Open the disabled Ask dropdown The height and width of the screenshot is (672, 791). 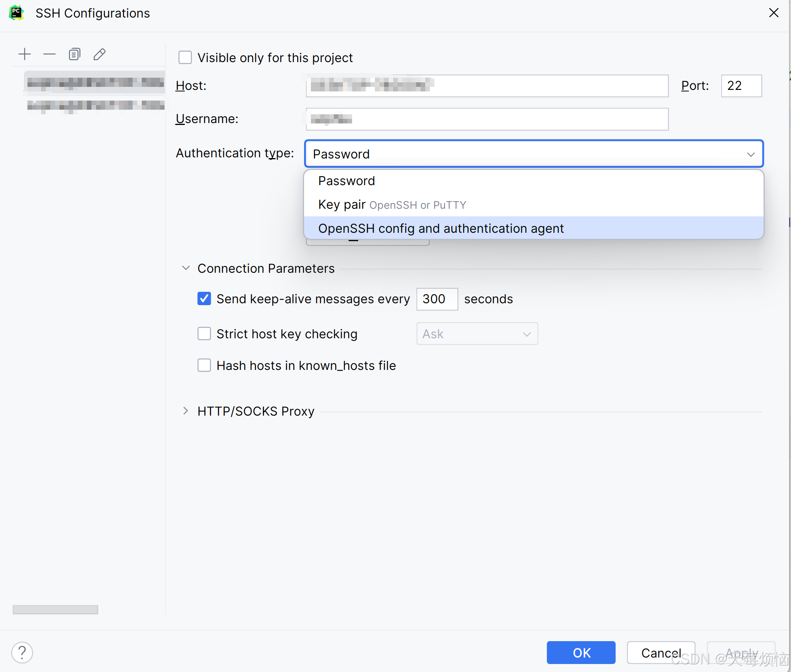click(477, 334)
